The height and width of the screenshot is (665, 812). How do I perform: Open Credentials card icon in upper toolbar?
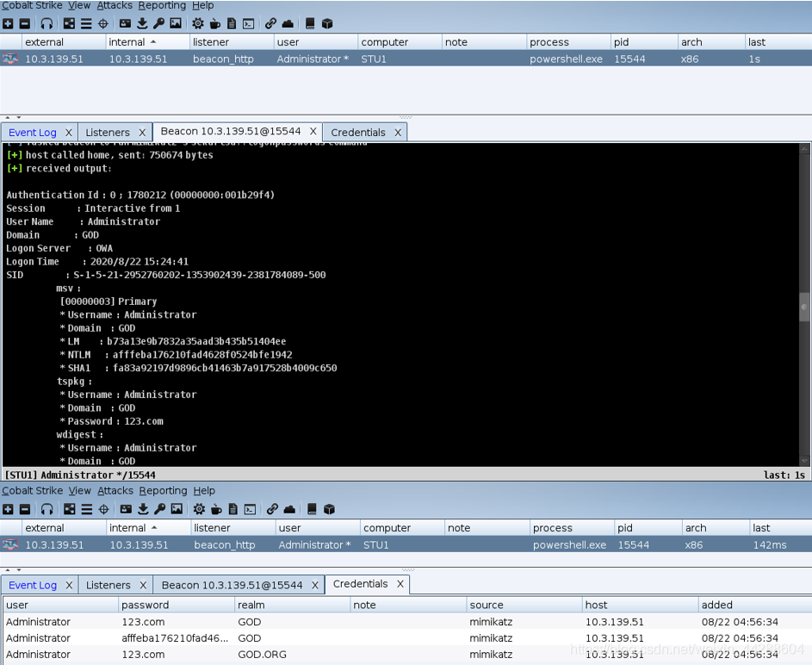[126, 24]
